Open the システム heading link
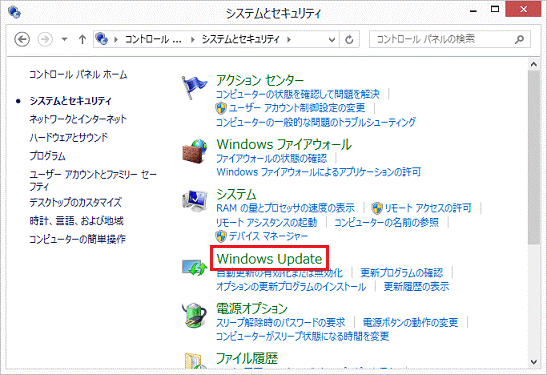The width and height of the screenshot is (547, 375). (236, 194)
